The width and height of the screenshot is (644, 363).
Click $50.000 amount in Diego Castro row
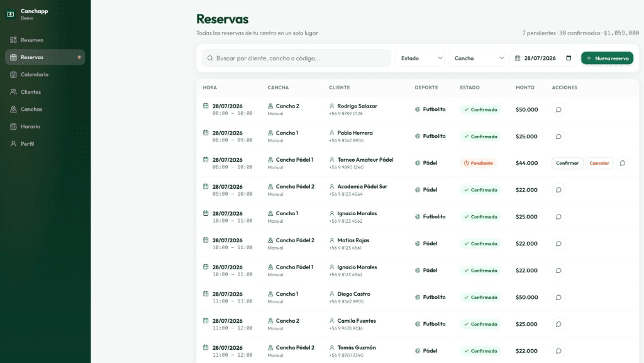click(x=527, y=298)
